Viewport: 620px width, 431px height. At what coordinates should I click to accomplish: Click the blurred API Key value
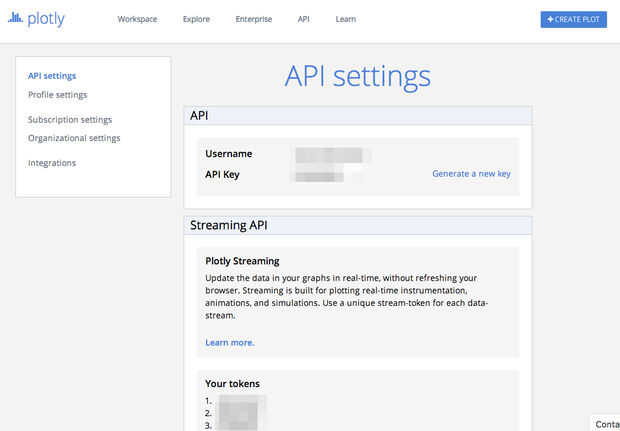point(326,175)
